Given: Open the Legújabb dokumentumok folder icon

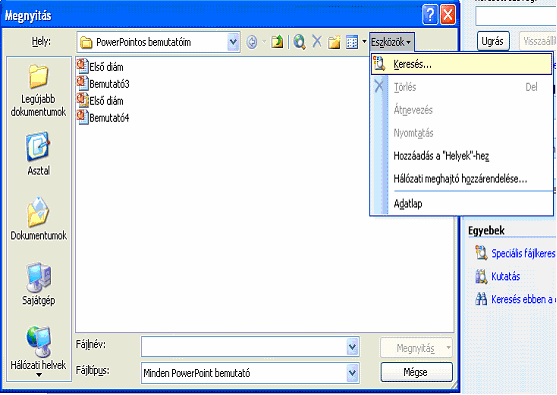Looking at the screenshot, I should [x=38, y=77].
